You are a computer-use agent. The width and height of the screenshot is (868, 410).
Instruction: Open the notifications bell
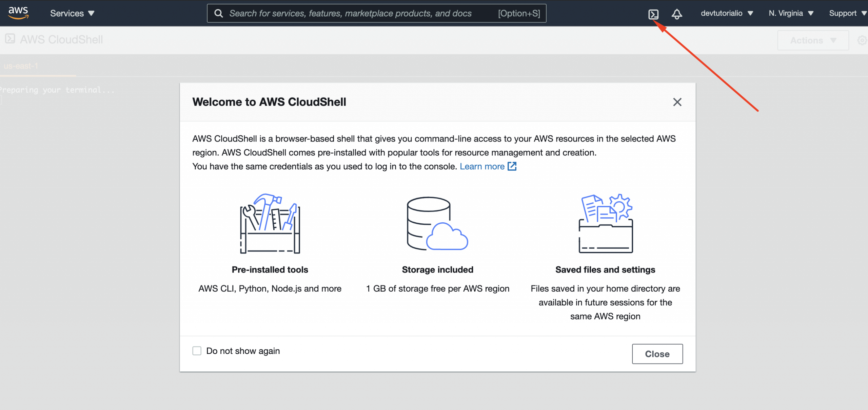(x=677, y=14)
